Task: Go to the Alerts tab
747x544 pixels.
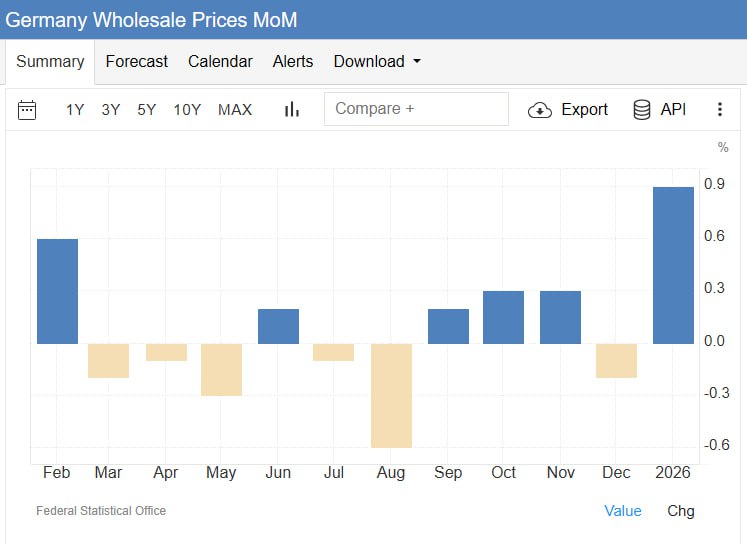Action: click(293, 61)
